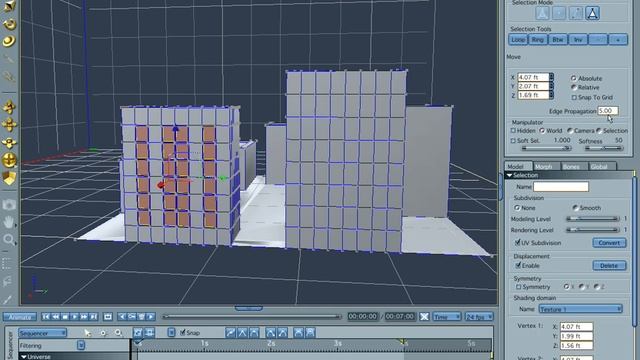The image size is (640, 360).
Task: Enable the Soft Sel. checkbox
Action: click(513, 140)
